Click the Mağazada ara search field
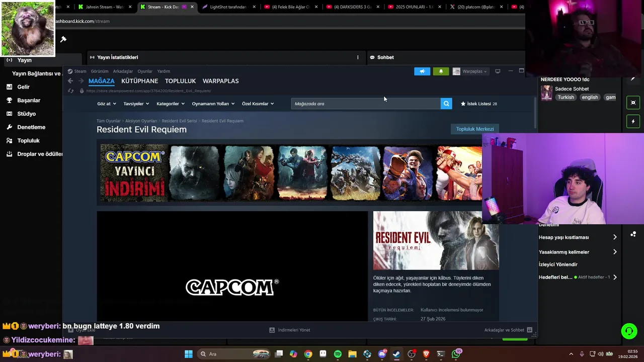The height and width of the screenshot is (362, 644). coord(366,104)
